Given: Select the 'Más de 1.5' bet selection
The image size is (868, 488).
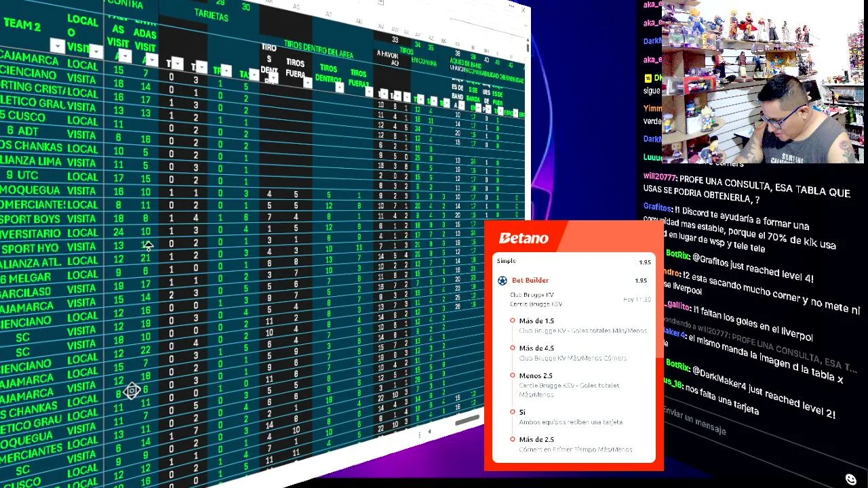Looking at the screenshot, I should pyautogui.click(x=536, y=321).
